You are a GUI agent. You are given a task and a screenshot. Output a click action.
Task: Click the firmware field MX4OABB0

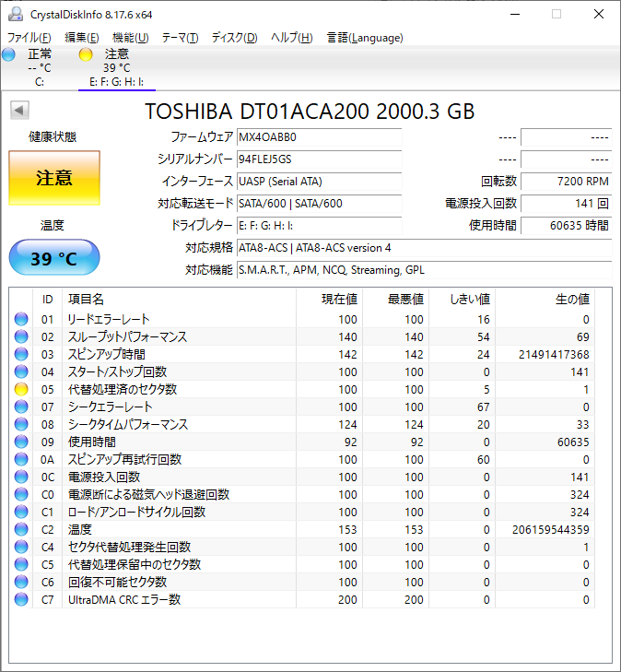point(319,137)
